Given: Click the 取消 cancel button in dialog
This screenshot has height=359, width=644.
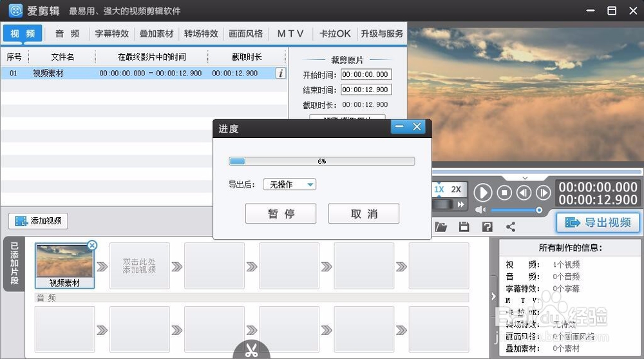Looking at the screenshot, I should [364, 214].
